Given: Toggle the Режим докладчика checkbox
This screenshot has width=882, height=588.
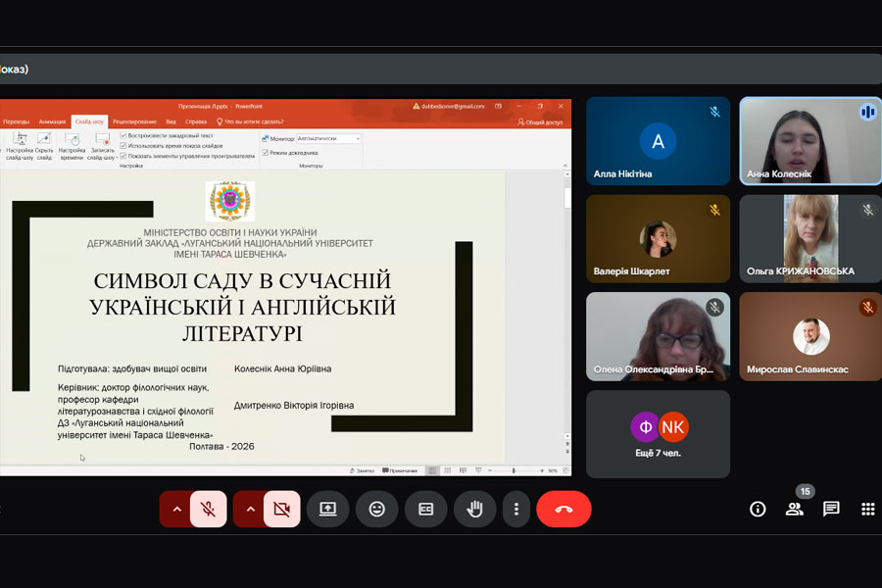Looking at the screenshot, I should [265, 153].
